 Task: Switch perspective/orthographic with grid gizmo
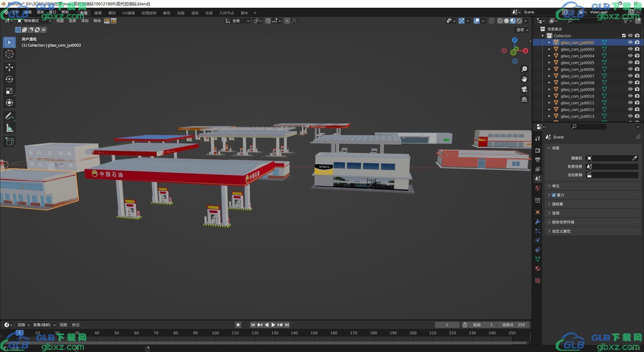[524, 100]
